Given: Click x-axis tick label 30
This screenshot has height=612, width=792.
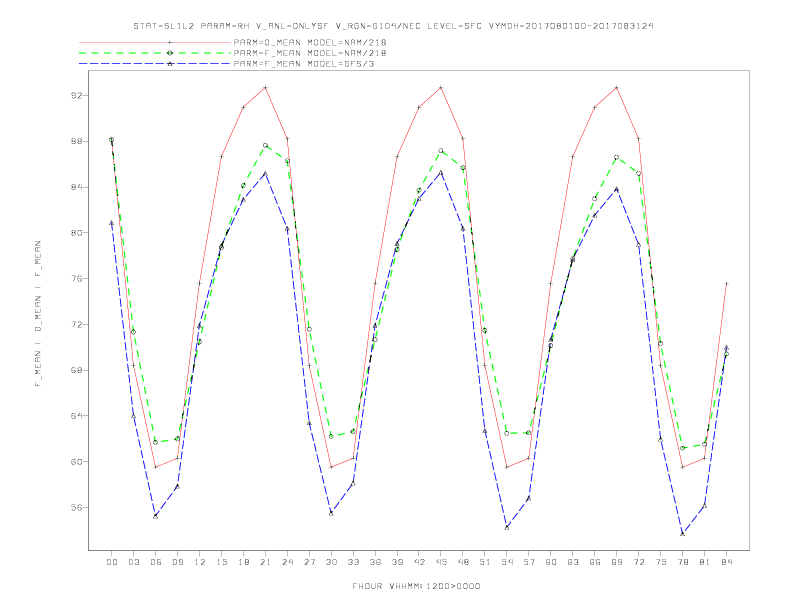Looking at the screenshot, I should (x=331, y=562).
